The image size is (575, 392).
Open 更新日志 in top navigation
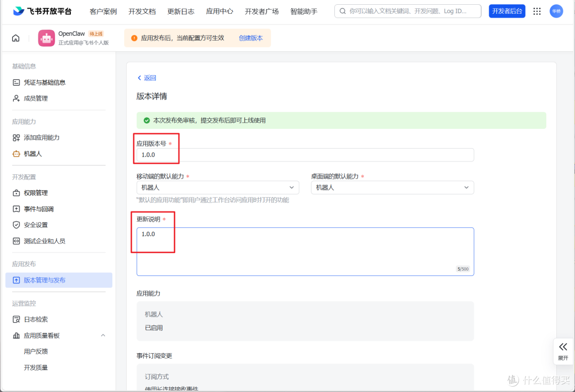(181, 11)
